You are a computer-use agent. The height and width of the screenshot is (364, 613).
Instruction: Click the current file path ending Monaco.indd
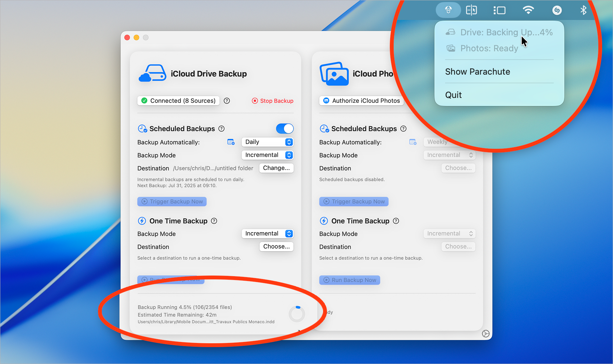[206, 322]
